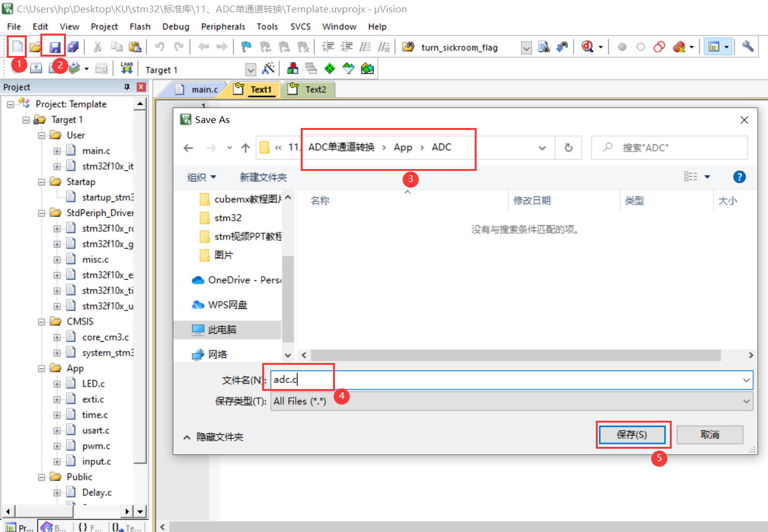Open the Target 1 dropdown
The width and height of the screenshot is (768, 532).
251,70
